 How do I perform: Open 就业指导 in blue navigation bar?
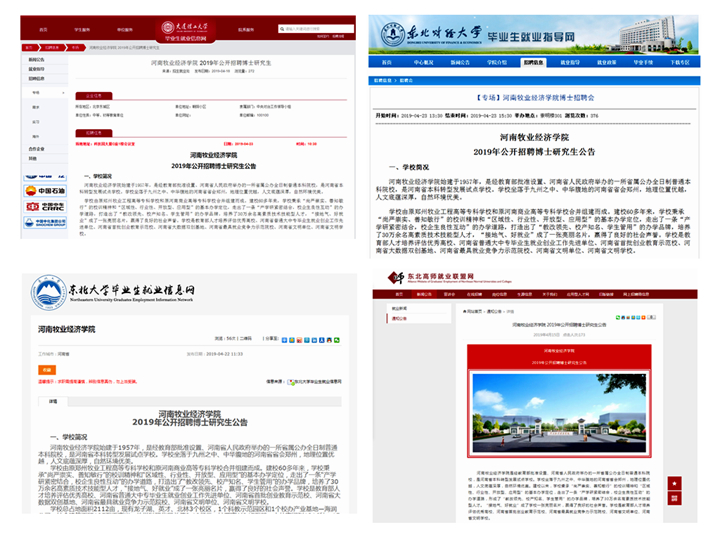point(570,62)
